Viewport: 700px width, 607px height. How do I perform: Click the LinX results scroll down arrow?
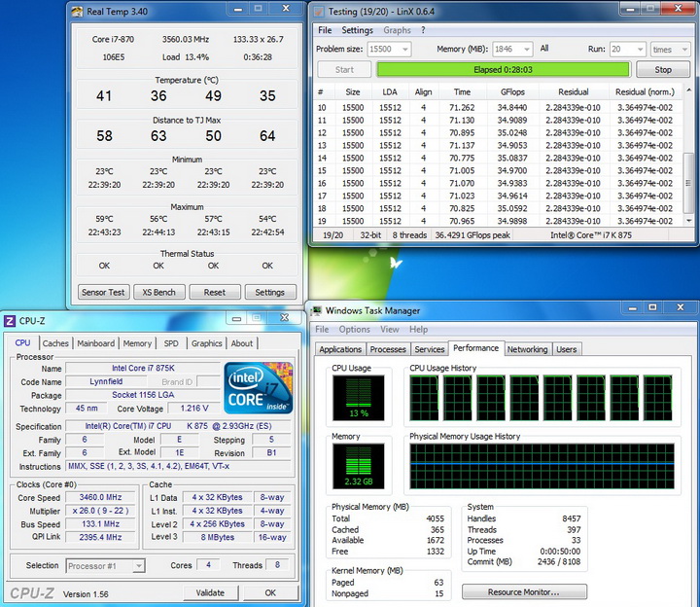click(689, 220)
